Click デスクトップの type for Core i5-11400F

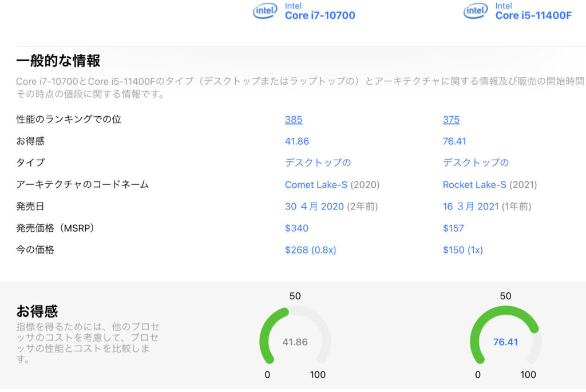coord(476,163)
